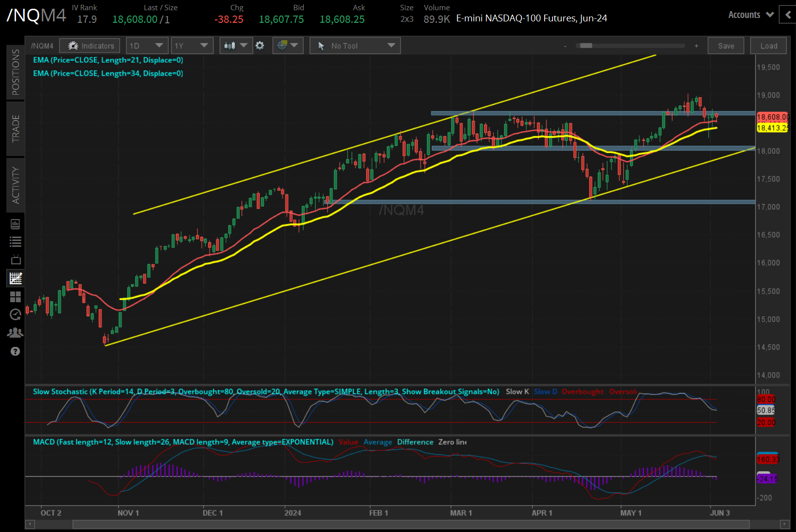Image resolution: width=796 pixels, height=532 pixels.
Task: Click the Help question mark icon
Action: [x=15, y=351]
